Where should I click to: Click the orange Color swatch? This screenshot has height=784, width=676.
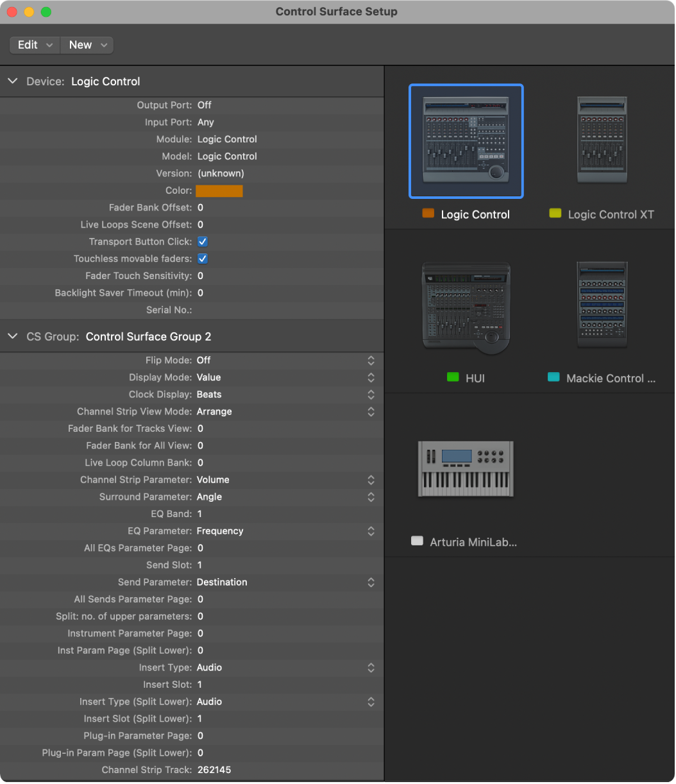coord(219,191)
